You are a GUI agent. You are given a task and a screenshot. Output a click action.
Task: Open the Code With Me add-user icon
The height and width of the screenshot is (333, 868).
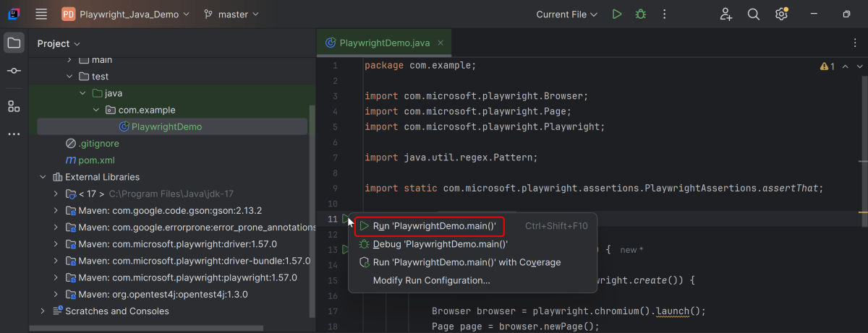726,14
